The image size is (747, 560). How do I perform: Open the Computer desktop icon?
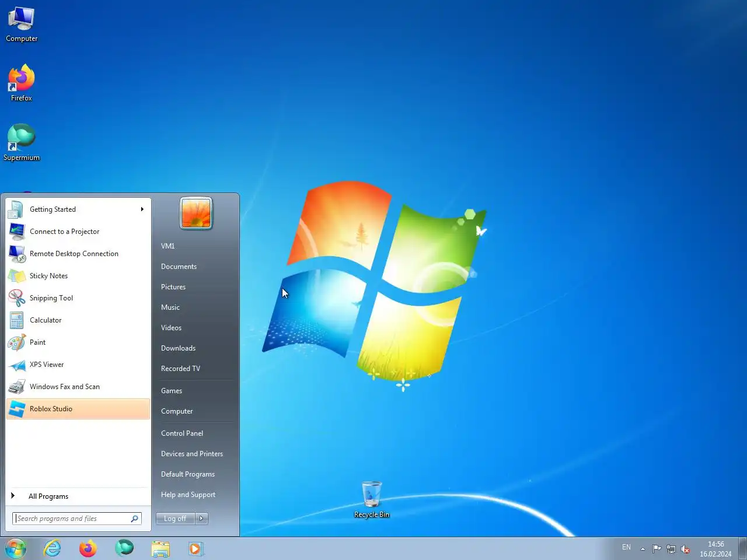click(22, 23)
